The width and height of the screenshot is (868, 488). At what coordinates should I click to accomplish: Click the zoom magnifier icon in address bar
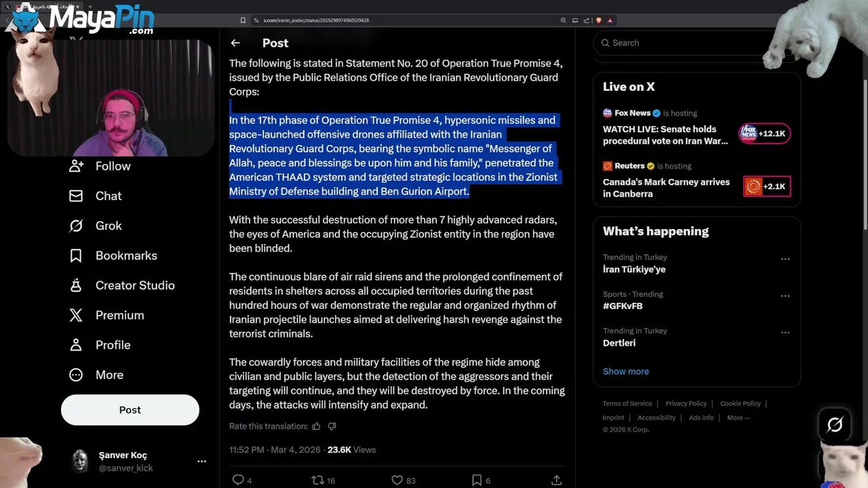[563, 20]
